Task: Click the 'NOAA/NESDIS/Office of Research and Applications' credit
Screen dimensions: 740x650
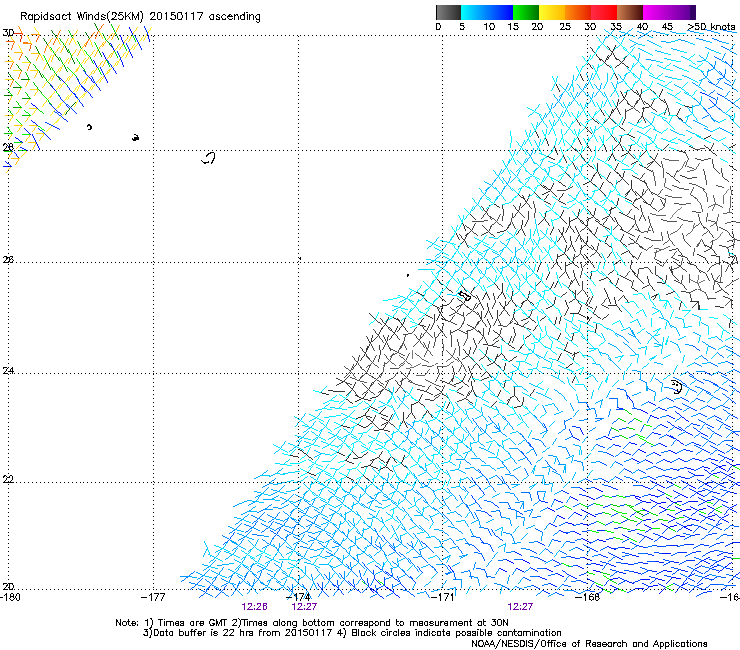Action: pyautogui.click(x=589, y=644)
